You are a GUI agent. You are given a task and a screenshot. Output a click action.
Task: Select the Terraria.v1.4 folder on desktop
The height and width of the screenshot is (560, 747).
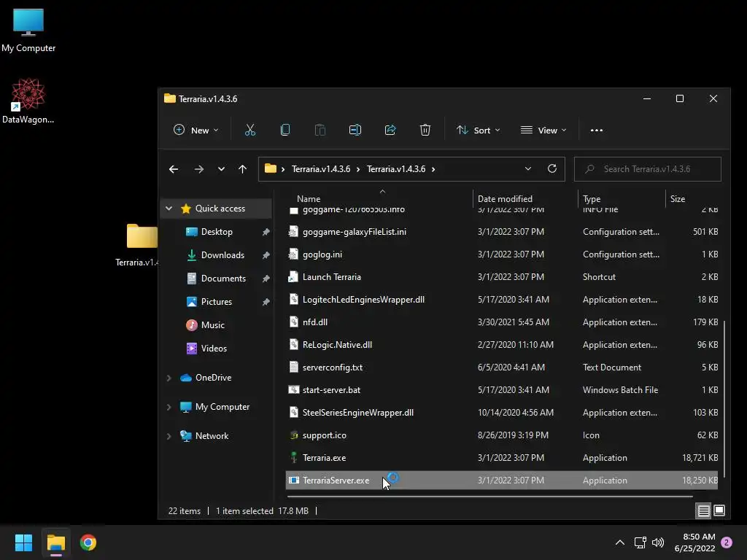[x=138, y=245]
